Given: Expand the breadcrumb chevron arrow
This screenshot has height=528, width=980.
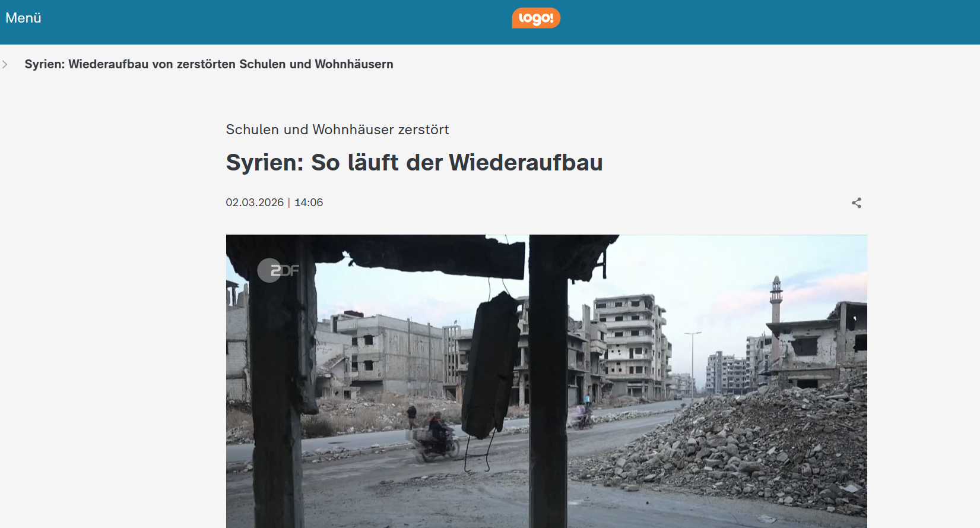Looking at the screenshot, I should [x=5, y=64].
